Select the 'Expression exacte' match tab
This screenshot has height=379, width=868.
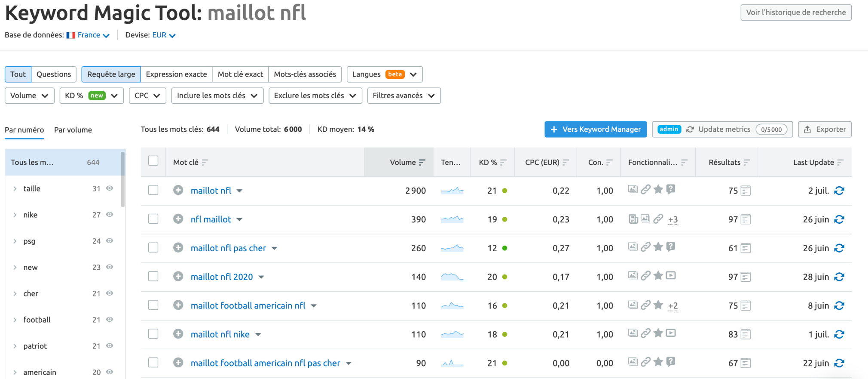pyautogui.click(x=176, y=74)
